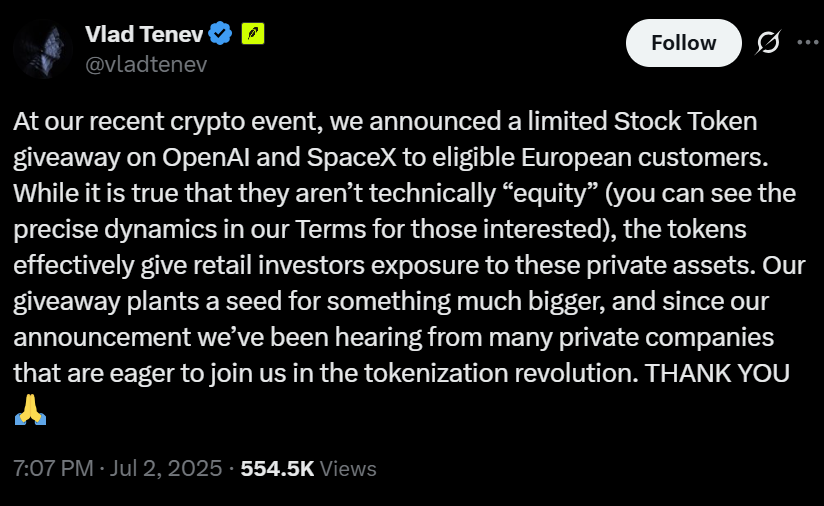Click the 554.5K view count number
824x506 pixels.
277,468
